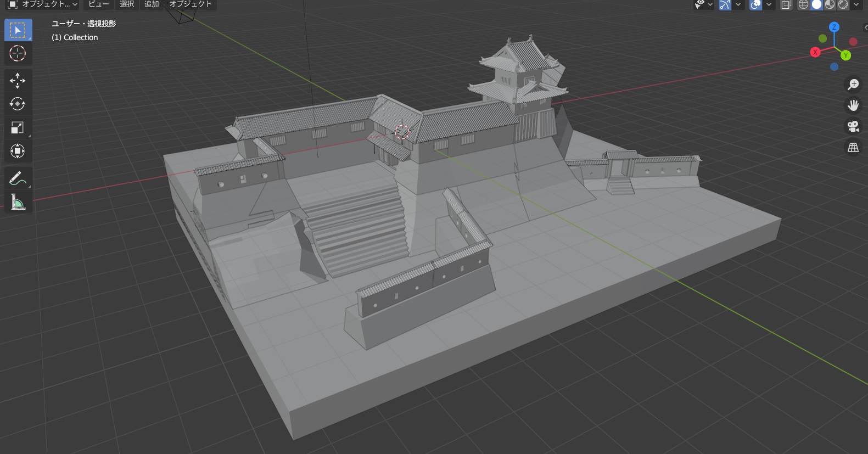Switch to rendered shading mode
The width and height of the screenshot is (868, 454).
843,5
